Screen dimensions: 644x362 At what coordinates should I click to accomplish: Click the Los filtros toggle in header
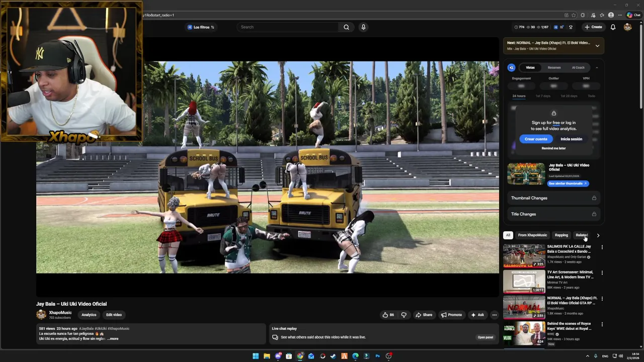click(201, 27)
